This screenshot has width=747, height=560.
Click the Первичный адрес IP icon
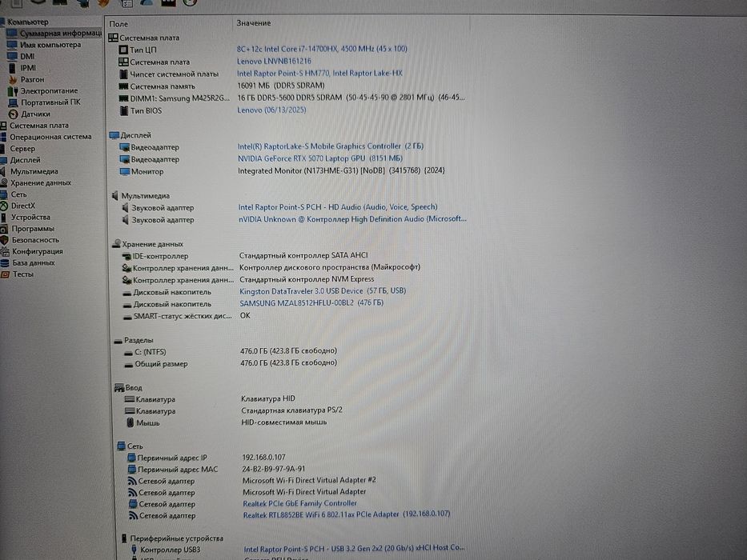(132, 458)
